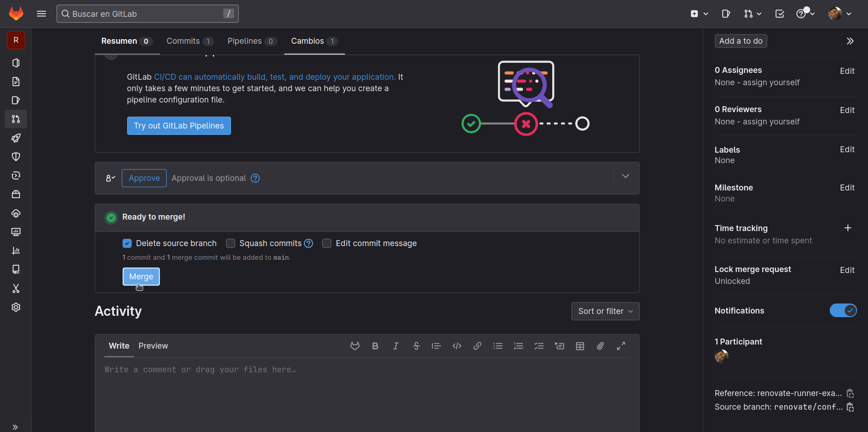Insert a quote in the comment editor
Screen dimensions: 868x432
click(437, 346)
